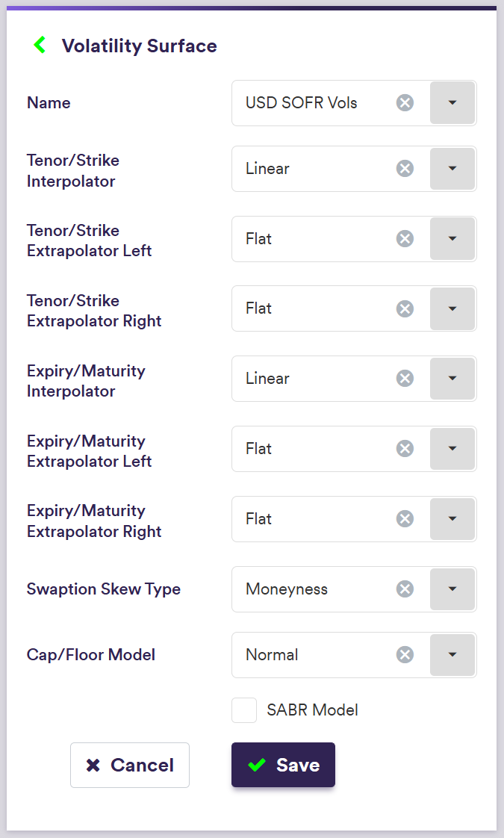Clear Expiry/Maturity Interpolator selection
The height and width of the screenshot is (838, 504).
[x=405, y=379]
